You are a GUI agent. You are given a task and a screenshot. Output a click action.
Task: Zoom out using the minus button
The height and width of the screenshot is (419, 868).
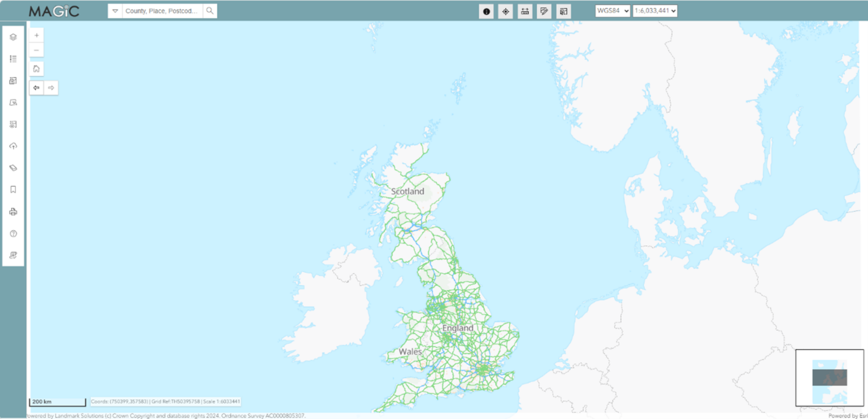point(36,50)
